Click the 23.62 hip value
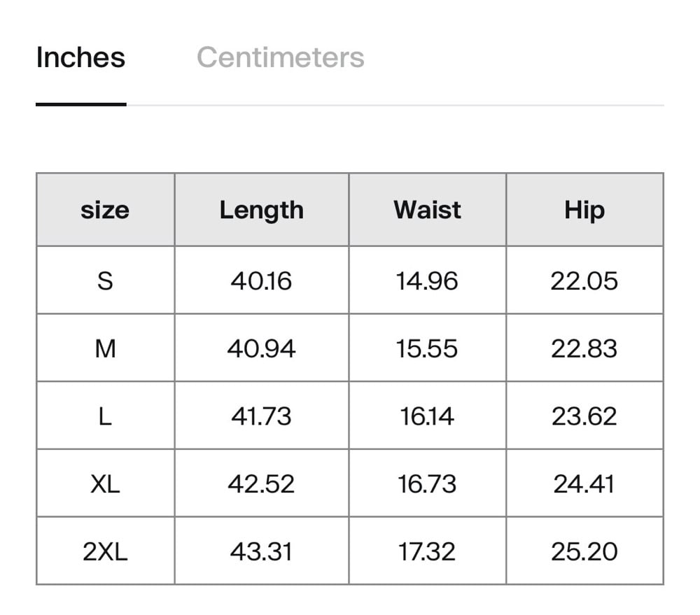The image size is (700, 615). coord(584,416)
